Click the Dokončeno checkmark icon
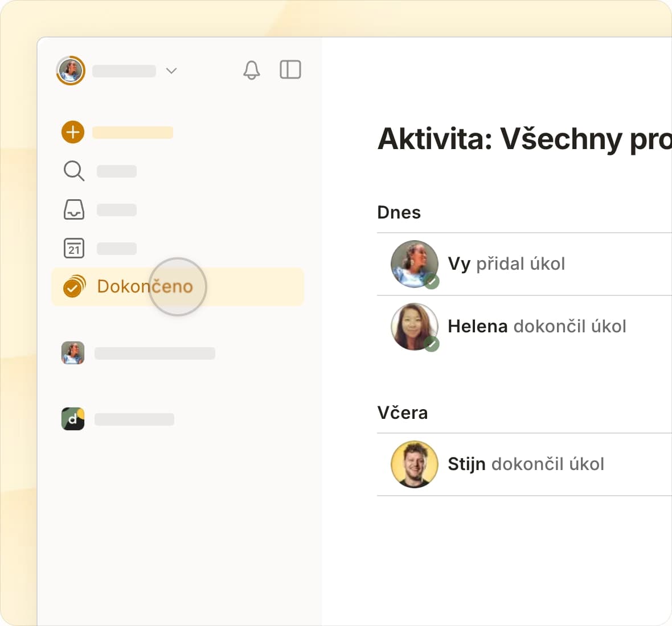 tap(73, 286)
